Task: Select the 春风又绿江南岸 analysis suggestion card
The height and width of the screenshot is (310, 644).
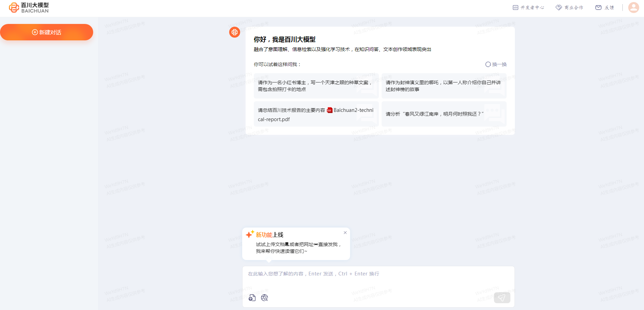Action: tap(444, 114)
